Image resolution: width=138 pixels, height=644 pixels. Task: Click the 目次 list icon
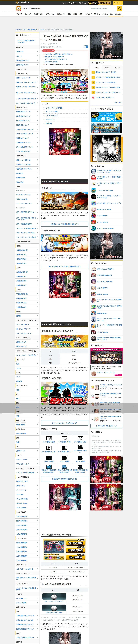[x=43, y=104]
